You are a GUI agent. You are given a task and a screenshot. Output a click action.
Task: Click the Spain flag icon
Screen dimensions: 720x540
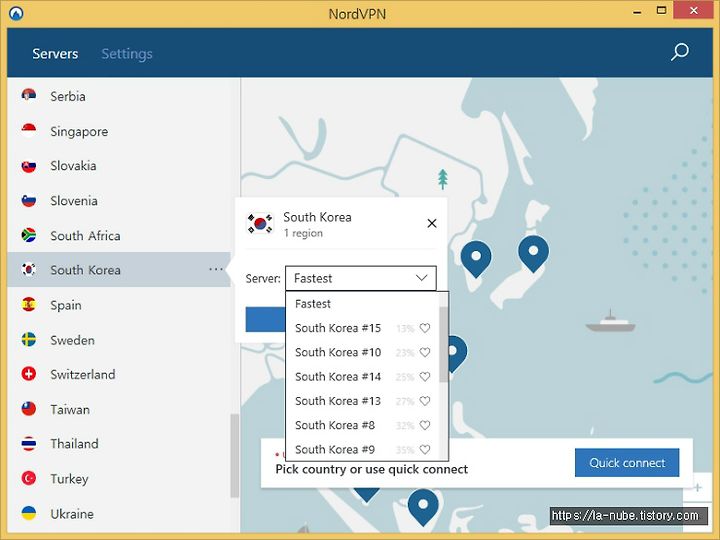(x=29, y=304)
